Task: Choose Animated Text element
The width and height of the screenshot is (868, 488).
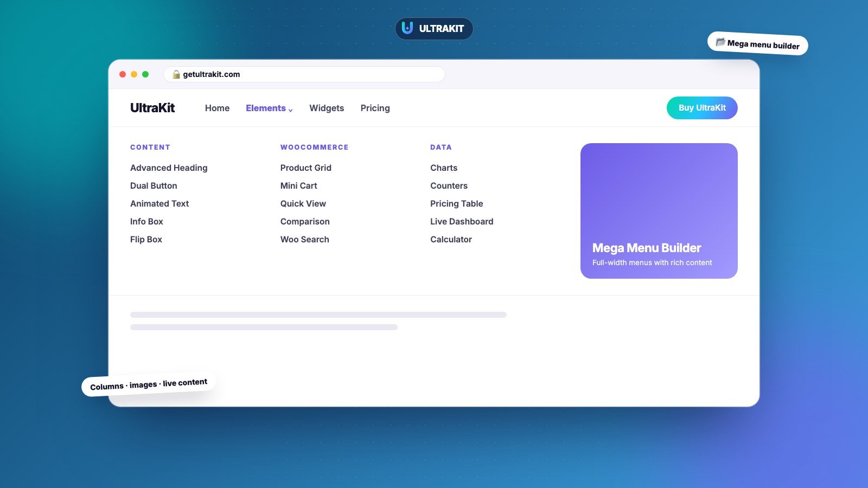Action: pyautogui.click(x=159, y=203)
